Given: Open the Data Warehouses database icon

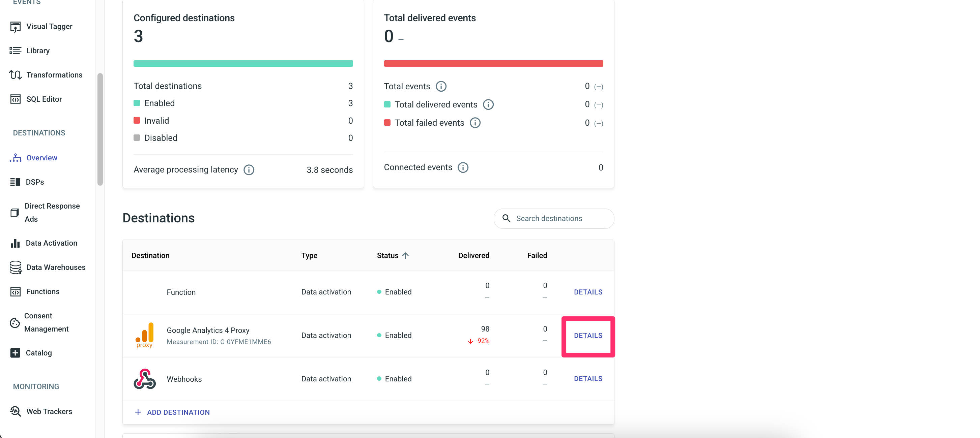Looking at the screenshot, I should 15,267.
